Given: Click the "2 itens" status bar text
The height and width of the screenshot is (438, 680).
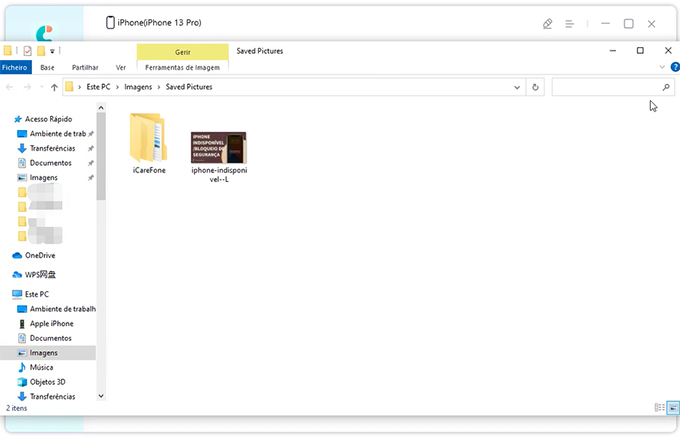Looking at the screenshot, I should tap(16, 408).
